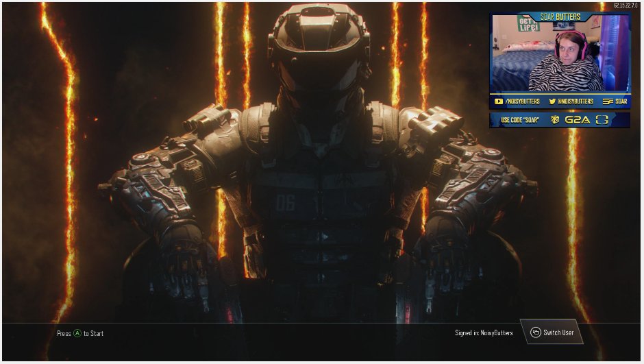Screen dimensions: 644x364
Task: Click the "Signed in: NoisyButters" text
Action: 484,332
